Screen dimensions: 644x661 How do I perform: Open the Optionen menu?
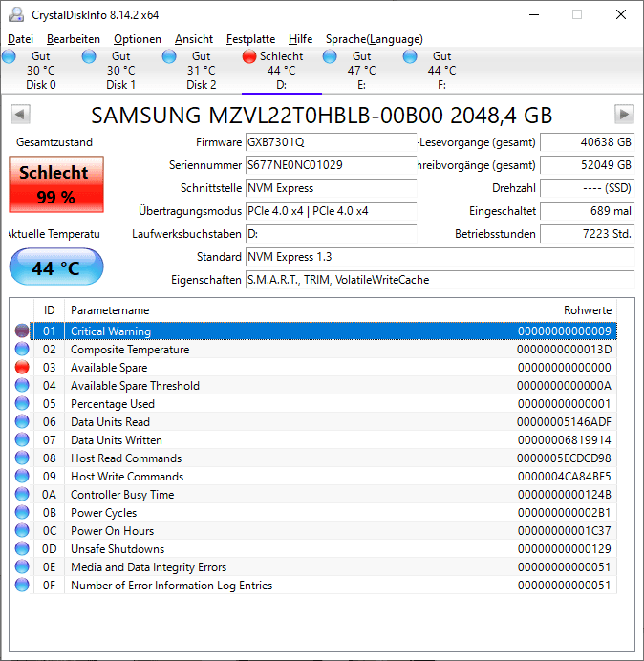138,39
